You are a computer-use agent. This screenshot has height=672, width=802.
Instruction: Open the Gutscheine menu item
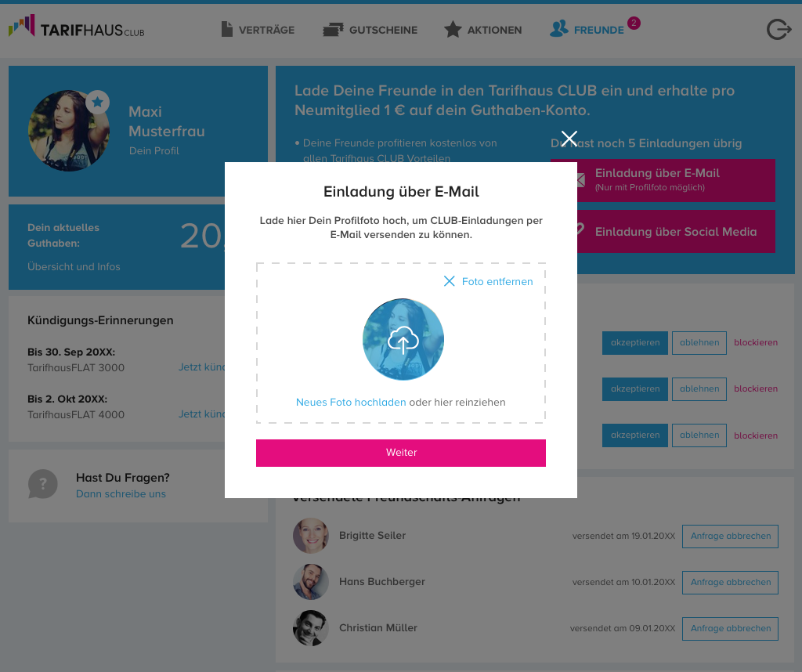(x=370, y=30)
